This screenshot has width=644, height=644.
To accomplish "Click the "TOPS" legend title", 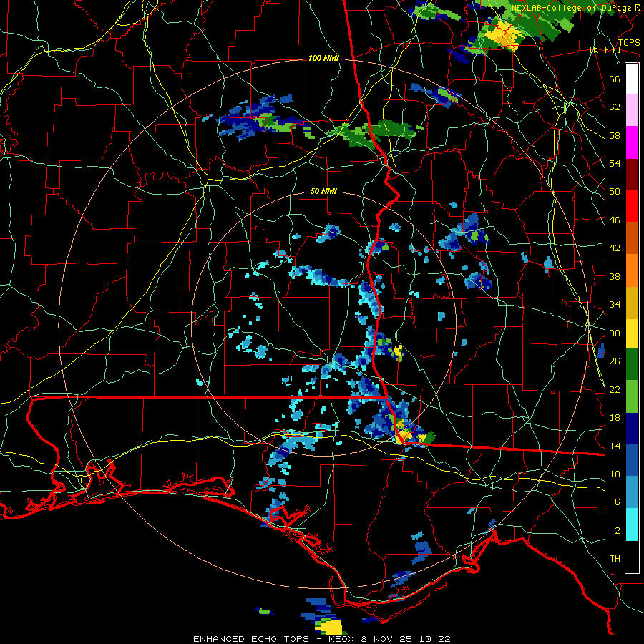I will (629, 43).
